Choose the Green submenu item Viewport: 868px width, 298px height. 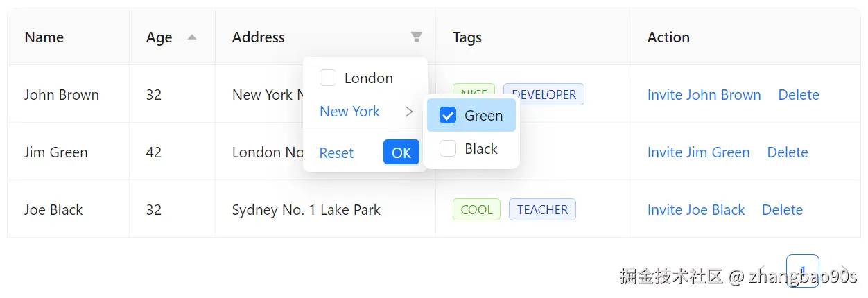tap(483, 116)
